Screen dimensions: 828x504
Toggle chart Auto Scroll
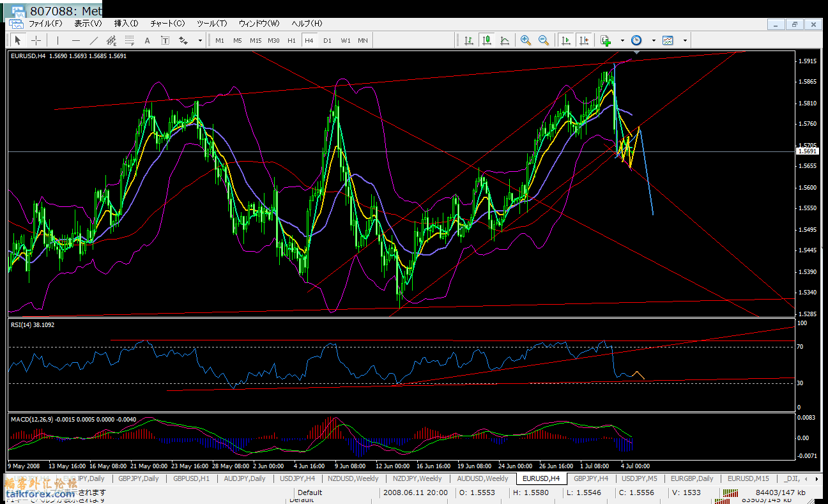(x=566, y=40)
